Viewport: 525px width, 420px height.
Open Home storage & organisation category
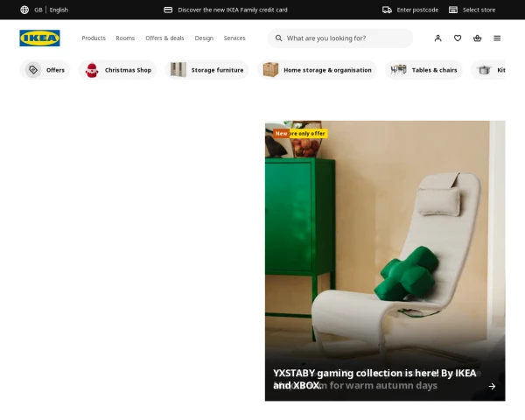pos(317,70)
